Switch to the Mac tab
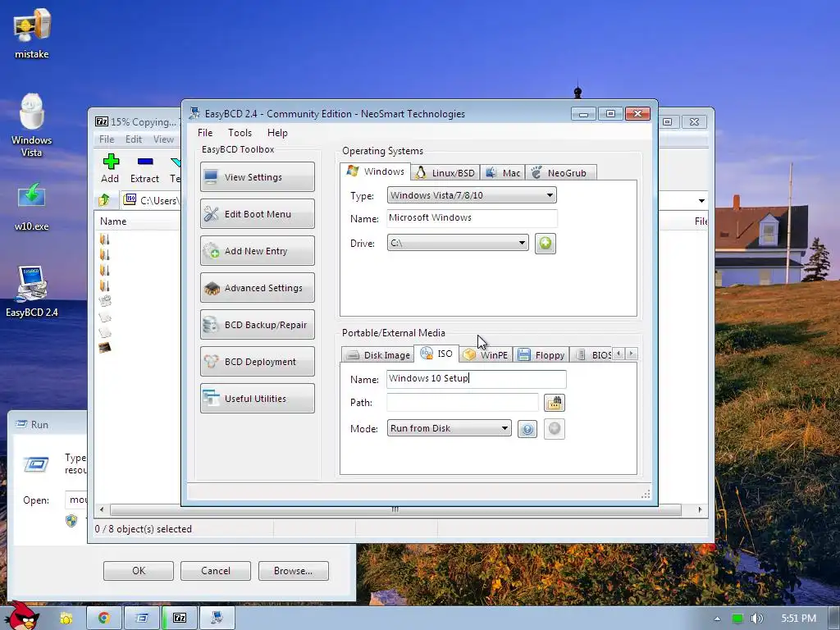 coord(503,172)
